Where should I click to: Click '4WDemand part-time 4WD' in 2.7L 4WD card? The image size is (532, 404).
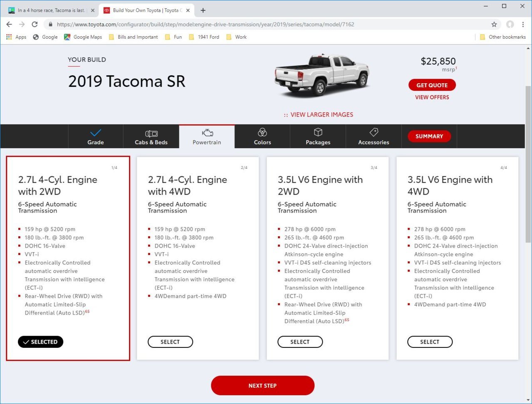191,296
